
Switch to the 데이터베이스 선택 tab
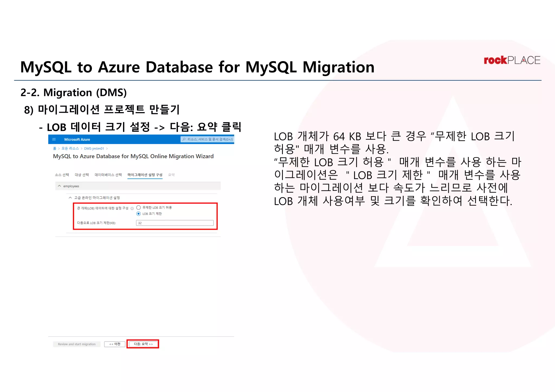tap(108, 175)
